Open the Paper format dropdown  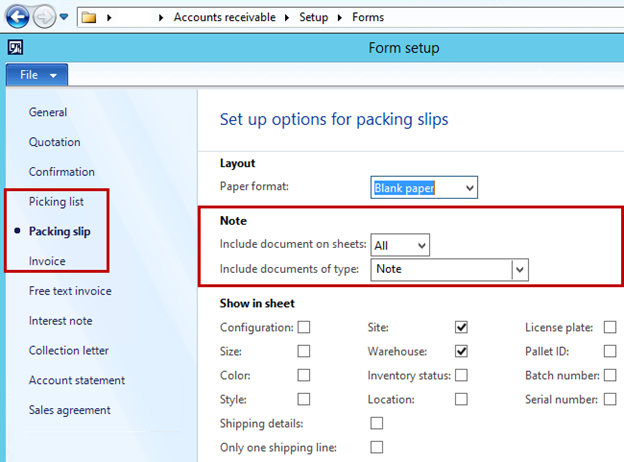click(x=470, y=188)
